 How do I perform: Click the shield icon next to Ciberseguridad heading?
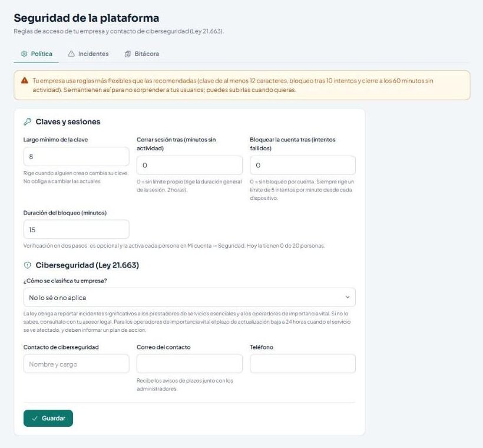(x=28, y=265)
